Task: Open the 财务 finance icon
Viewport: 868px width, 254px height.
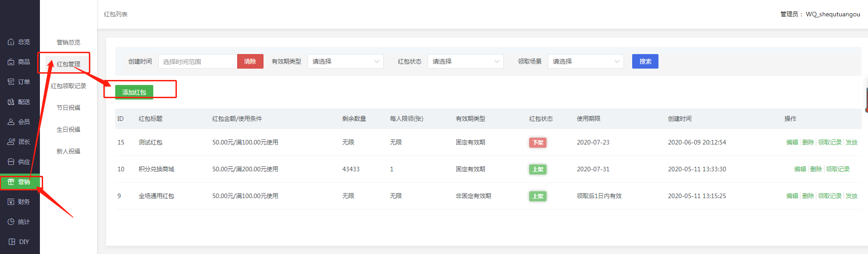Action: coord(11,202)
